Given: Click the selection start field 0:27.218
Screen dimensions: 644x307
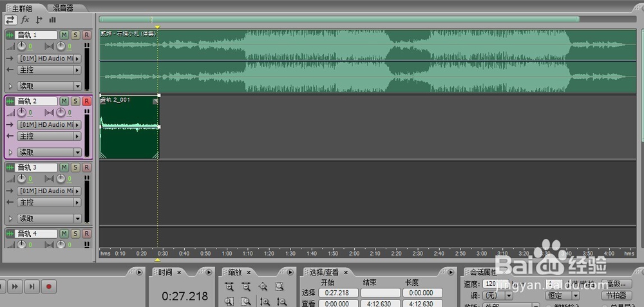Looking at the screenshot, I should click(x=339, y=293).
